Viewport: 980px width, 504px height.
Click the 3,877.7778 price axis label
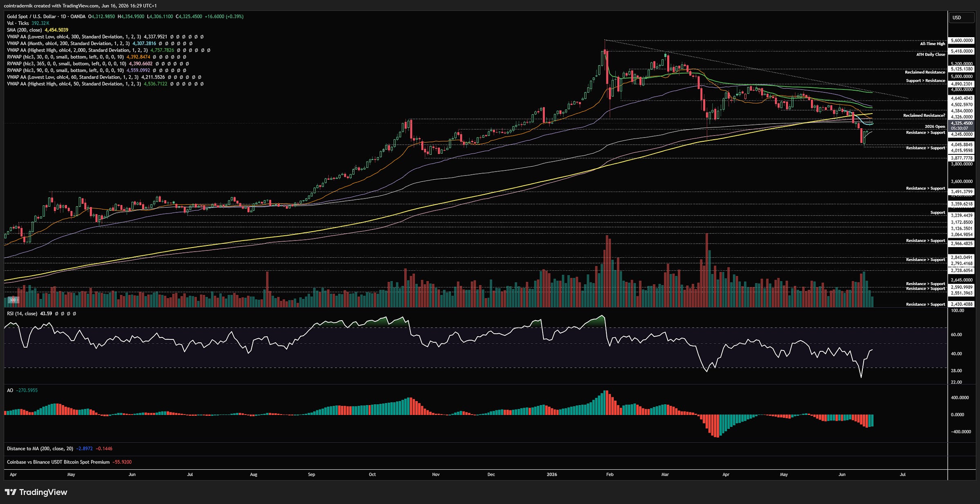[962, 158]
